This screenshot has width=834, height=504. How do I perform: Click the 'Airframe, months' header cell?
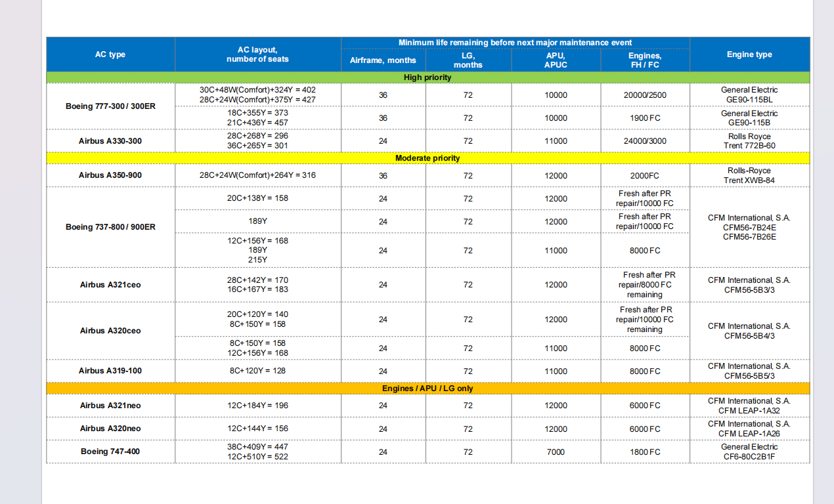click(383, 60)
